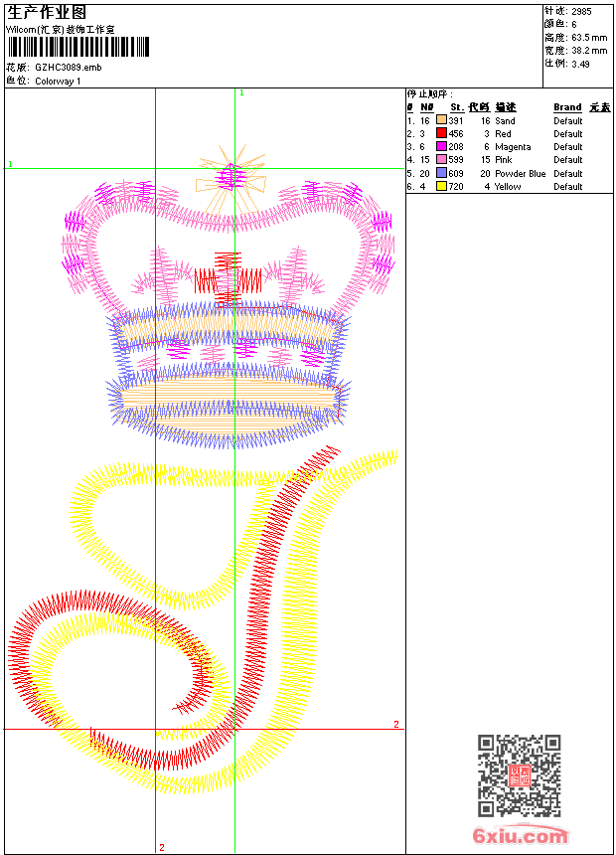Click the Yellow color swatch
Screen dimensions: 616x855
(x=441, y=187)
